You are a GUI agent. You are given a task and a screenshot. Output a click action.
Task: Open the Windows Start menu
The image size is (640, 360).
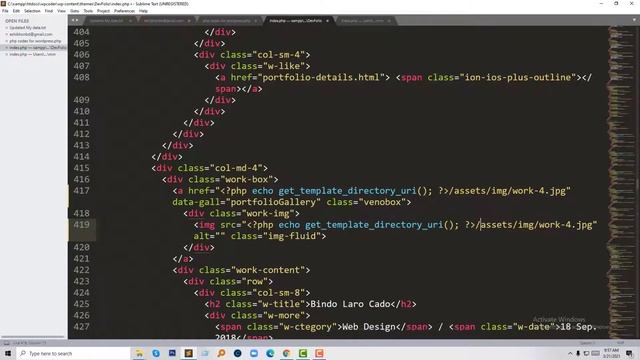tap(8, 353)
